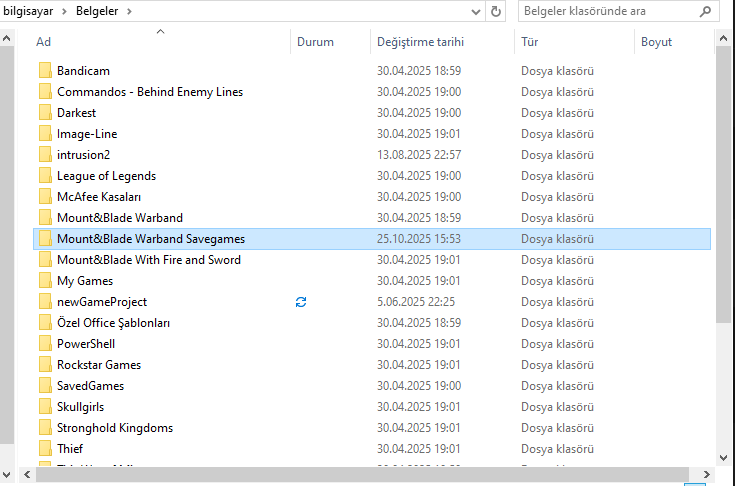Click the horizontal scroll right arrow
This screenshot has height=486, width=735.
[706, 475]
